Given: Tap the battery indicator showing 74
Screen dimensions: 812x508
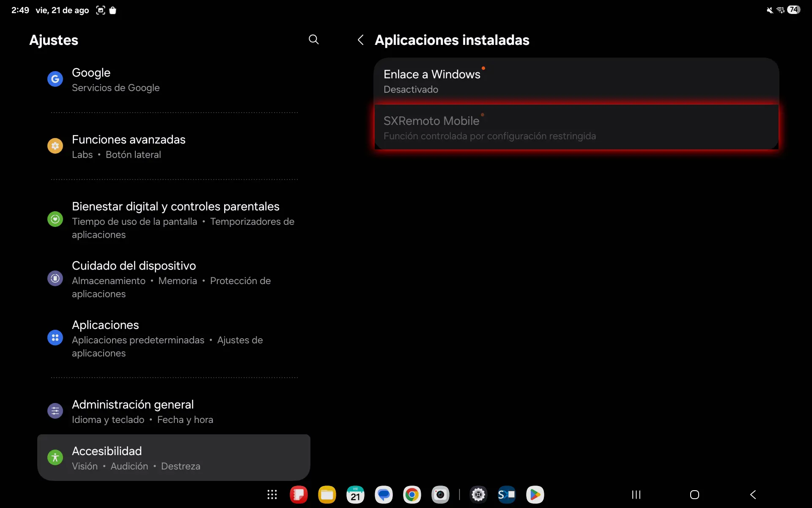Looking at the screenshot, I should click(793, 10).
